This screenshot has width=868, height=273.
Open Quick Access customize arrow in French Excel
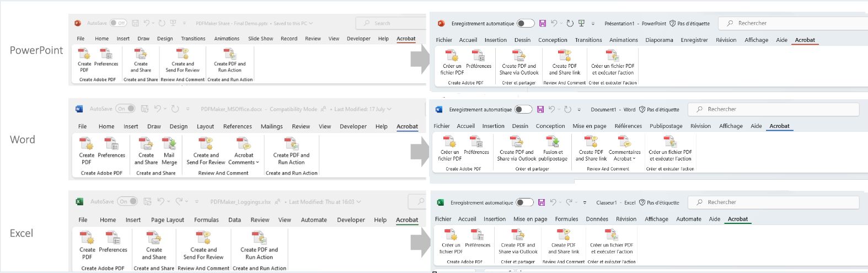click(x=585, y=202)
